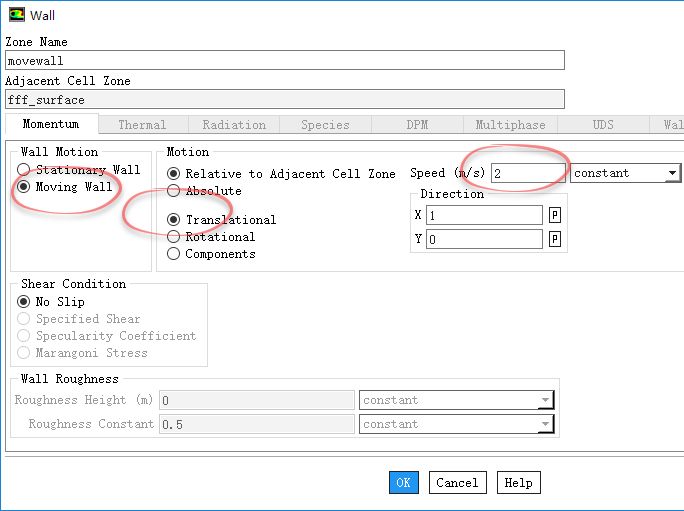Click the Cancel button
Image resolution: width=684 pixels, height=511 pixels.
[458, 483]
